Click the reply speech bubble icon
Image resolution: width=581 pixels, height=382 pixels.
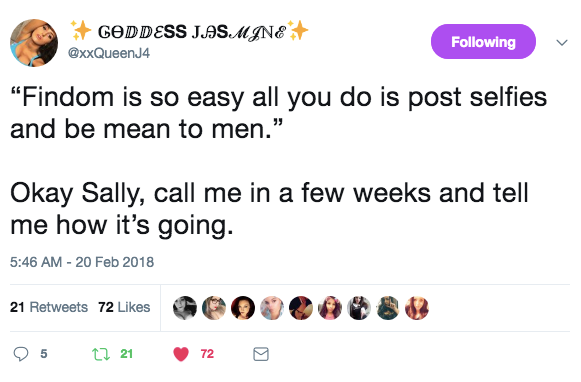(21, 354)
